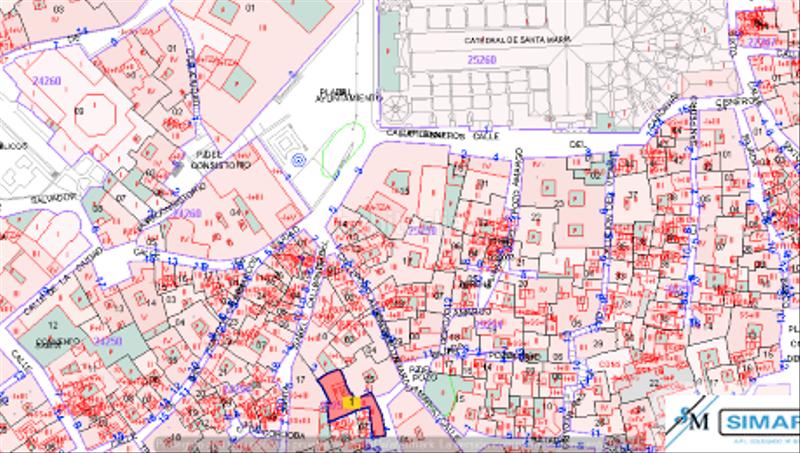Click the block number 25260 on the cathedral
Screen dimensions: 800x453
click(482, 60)
